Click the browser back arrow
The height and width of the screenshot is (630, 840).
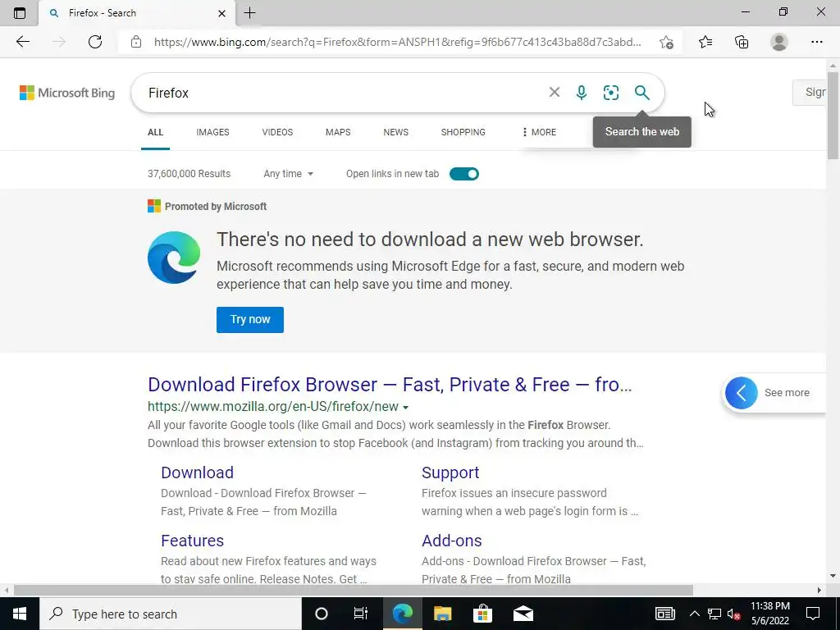22,42
